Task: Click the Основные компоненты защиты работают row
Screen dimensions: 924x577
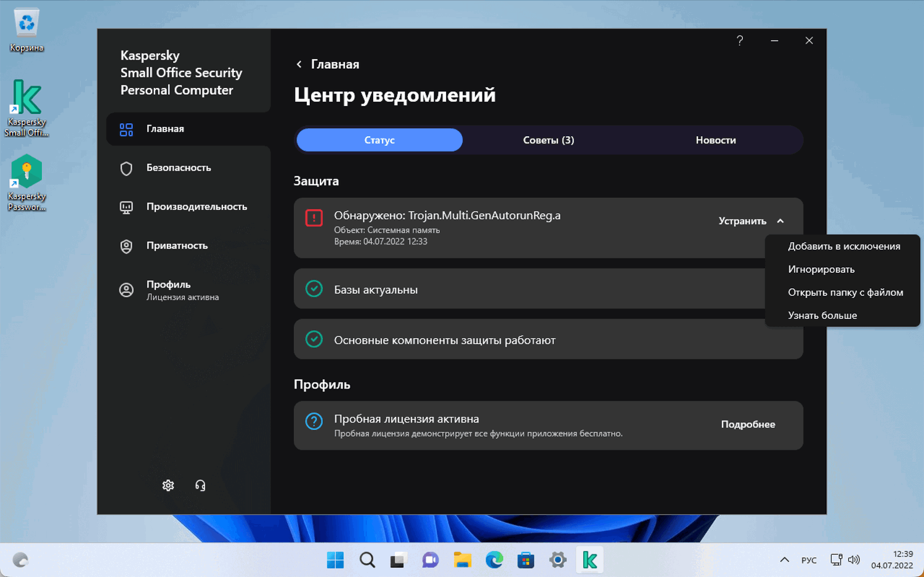Action: click(x=548, y=339)
